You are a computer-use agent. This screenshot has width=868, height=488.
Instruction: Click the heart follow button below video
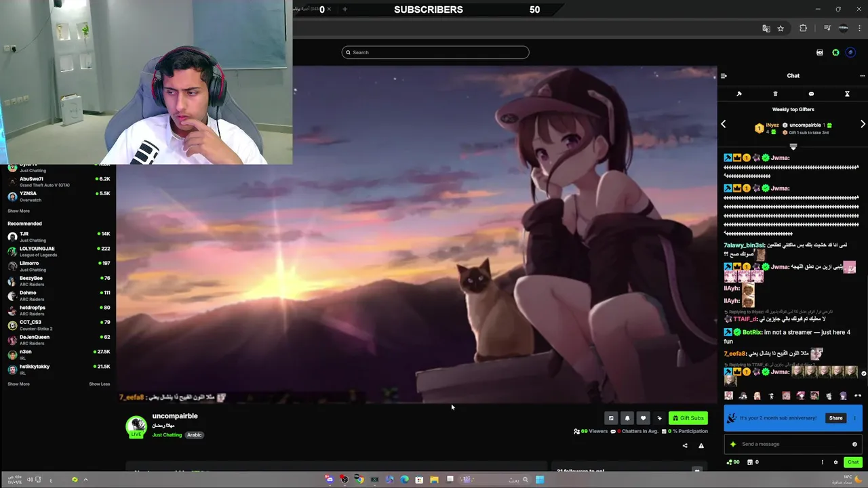(x=643, y=418)
